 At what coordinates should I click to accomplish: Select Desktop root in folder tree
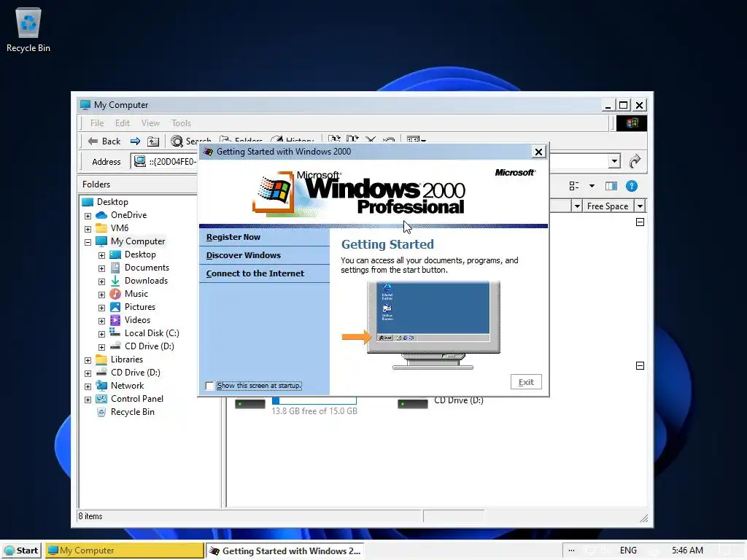point(112,202)
